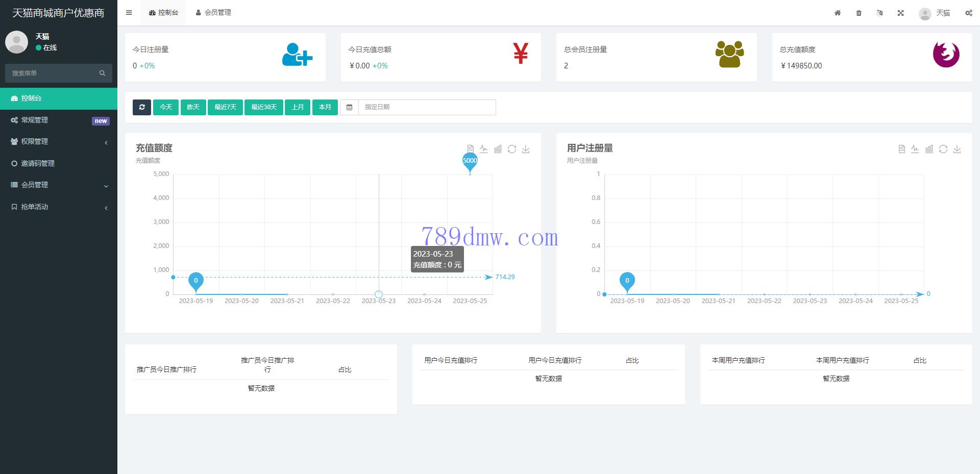The height and width of the screenshot is (474, 980).
Task: Switch 充值额度 chart to bar view
Action: [x=498, y=149]
